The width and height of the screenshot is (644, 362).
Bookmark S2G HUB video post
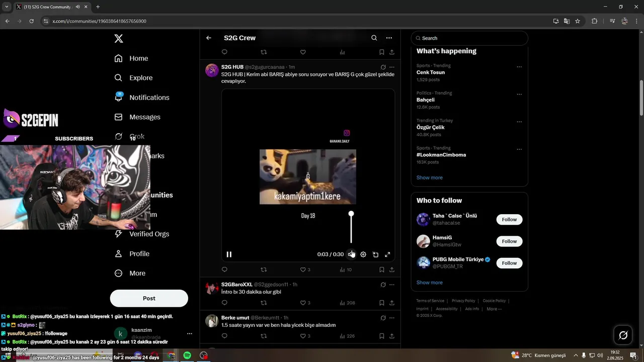click(382, 270)
